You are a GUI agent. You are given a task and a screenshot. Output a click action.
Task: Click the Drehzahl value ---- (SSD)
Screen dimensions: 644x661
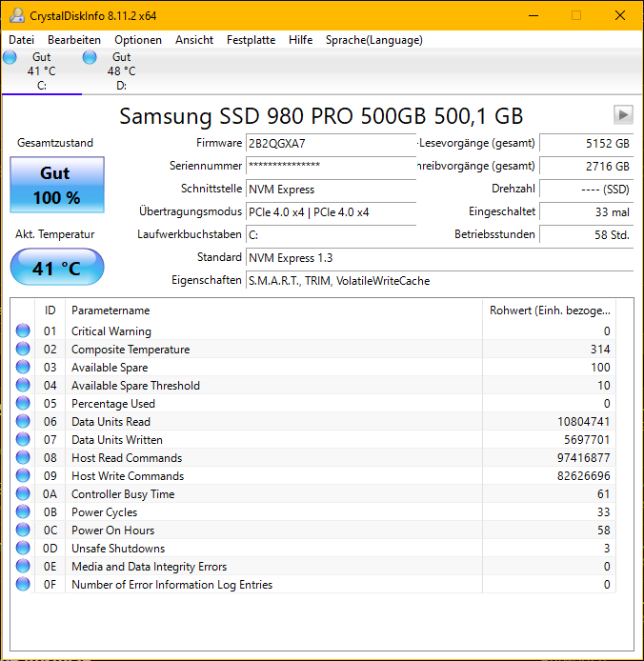586,189
